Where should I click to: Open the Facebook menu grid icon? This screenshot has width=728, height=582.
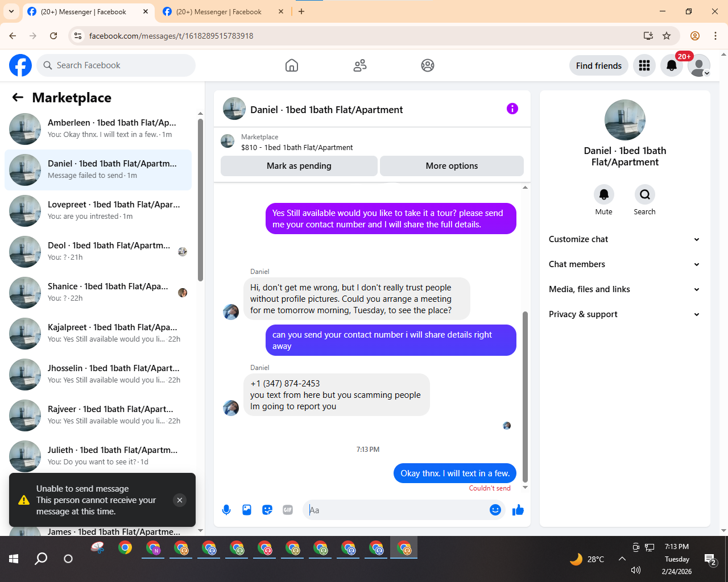pyautogui.click(x=644, y=65)
